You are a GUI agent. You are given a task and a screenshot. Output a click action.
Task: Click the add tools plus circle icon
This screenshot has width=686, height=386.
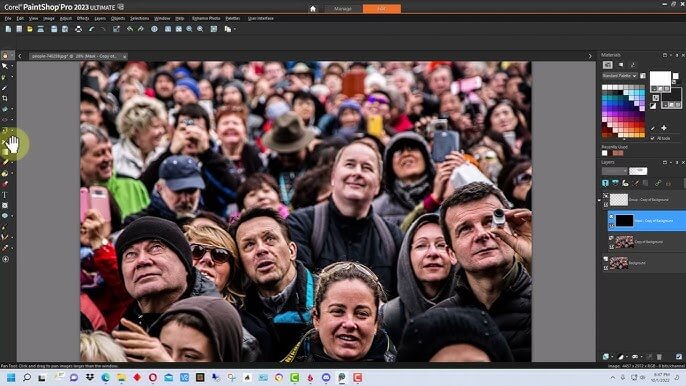[5, 259]
